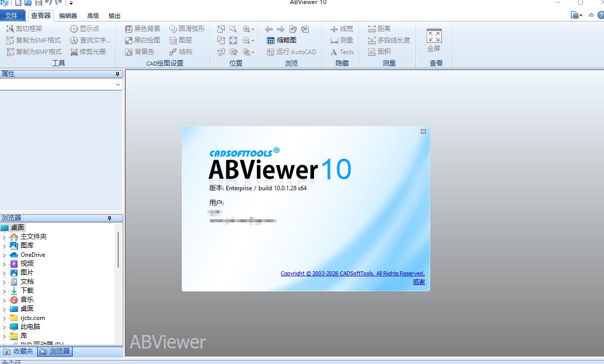Click the 感谢 link in About dialog
The width and height of the screenshot is (604, 364).
click(x=419, y=282)
